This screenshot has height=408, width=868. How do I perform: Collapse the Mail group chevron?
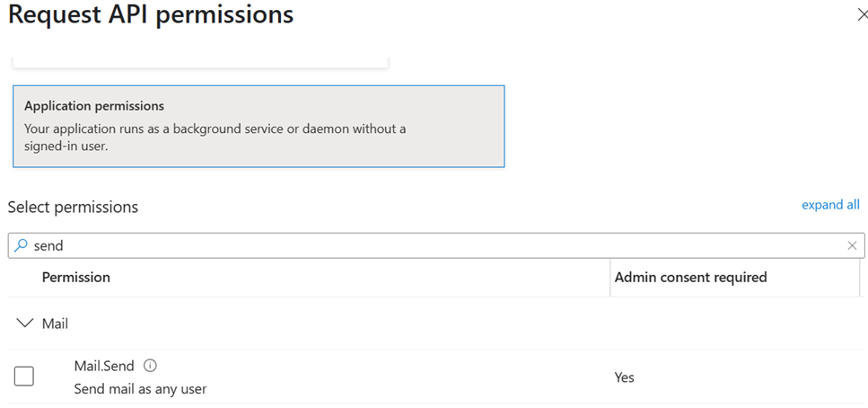(24, 324)
